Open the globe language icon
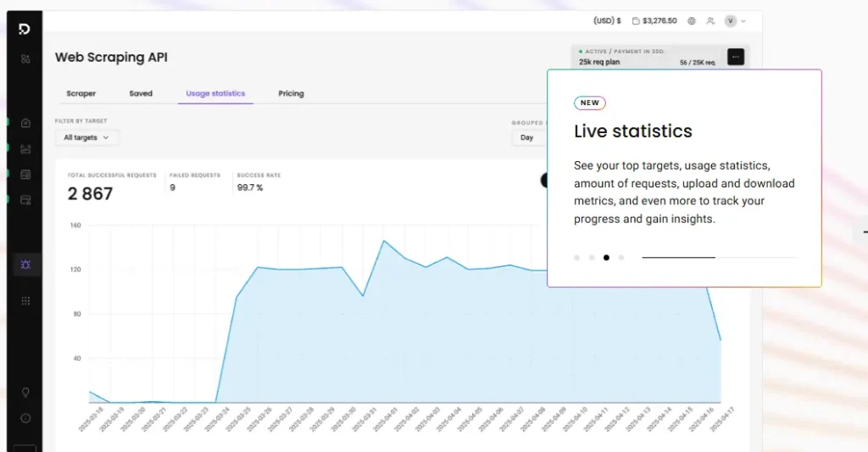 (x=692, y=21)
